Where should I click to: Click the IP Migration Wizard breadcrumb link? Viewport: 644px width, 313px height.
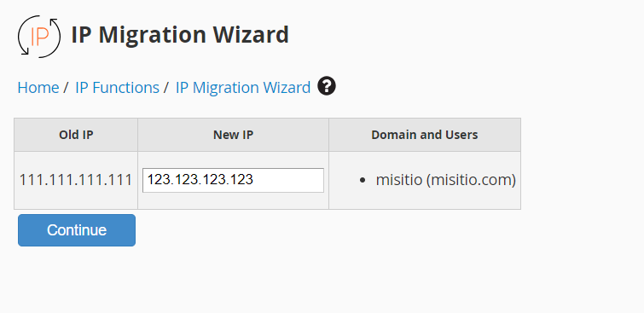click(243, 88)
